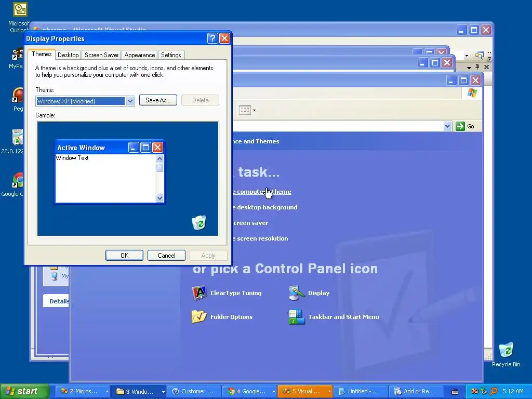Viewport: 532px width, 399px height.
Task: Open the Taskbar and Start Menu icon
Action: (334, 317)
